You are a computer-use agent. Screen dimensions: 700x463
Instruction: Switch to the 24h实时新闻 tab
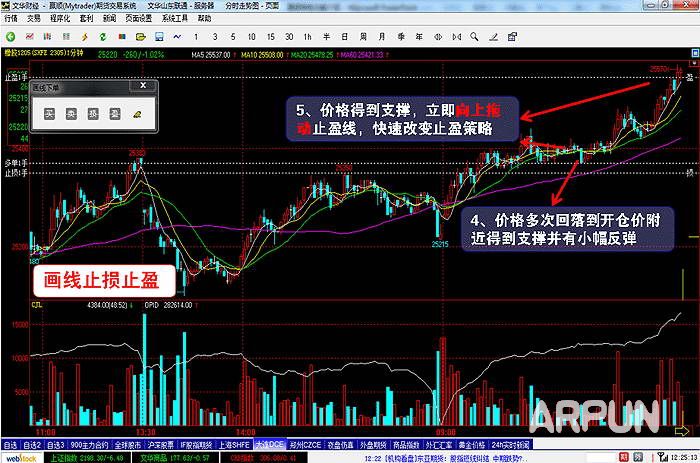tap(510, 445)
